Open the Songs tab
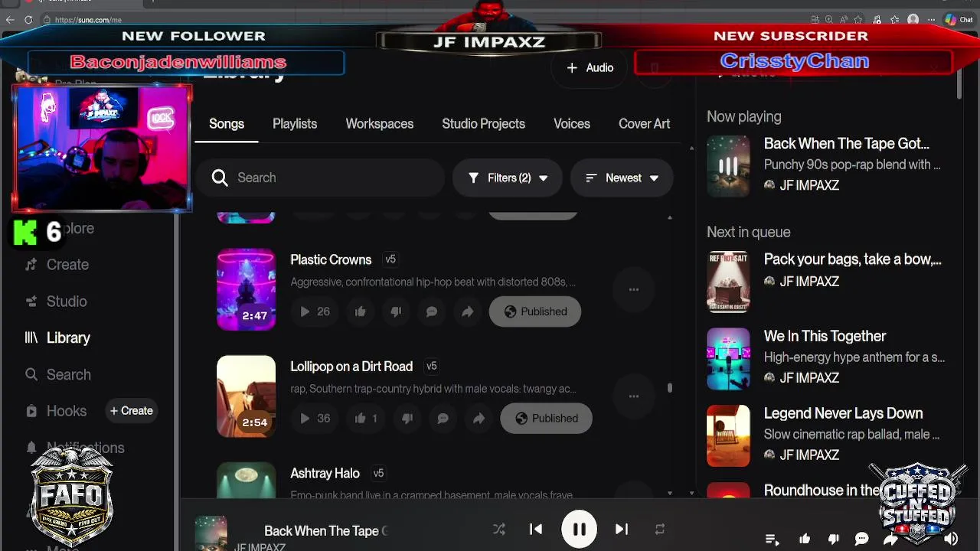The image size is (980, 551). tap(227, 124)
